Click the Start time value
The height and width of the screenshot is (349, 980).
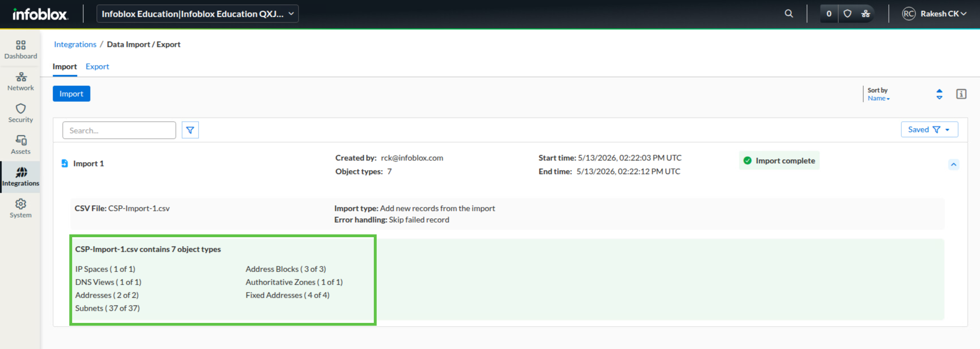630,158
